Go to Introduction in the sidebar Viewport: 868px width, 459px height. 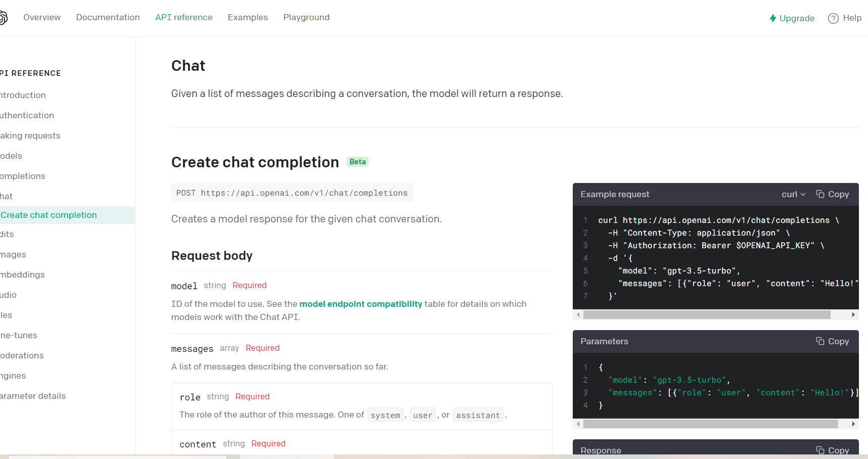(23, 95)
